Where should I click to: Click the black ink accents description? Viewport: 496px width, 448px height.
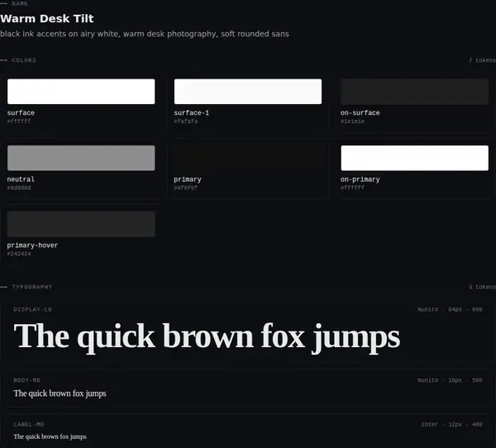(x=144, y=34)
